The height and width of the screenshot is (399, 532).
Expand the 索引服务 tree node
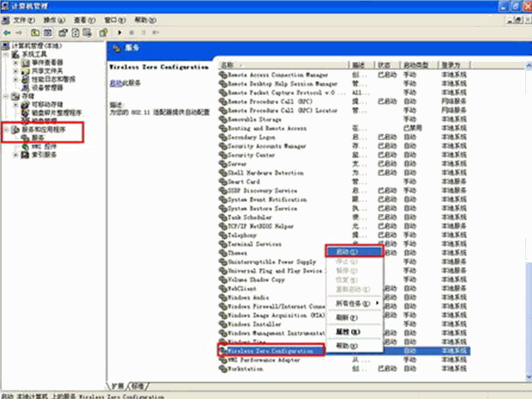16,155
